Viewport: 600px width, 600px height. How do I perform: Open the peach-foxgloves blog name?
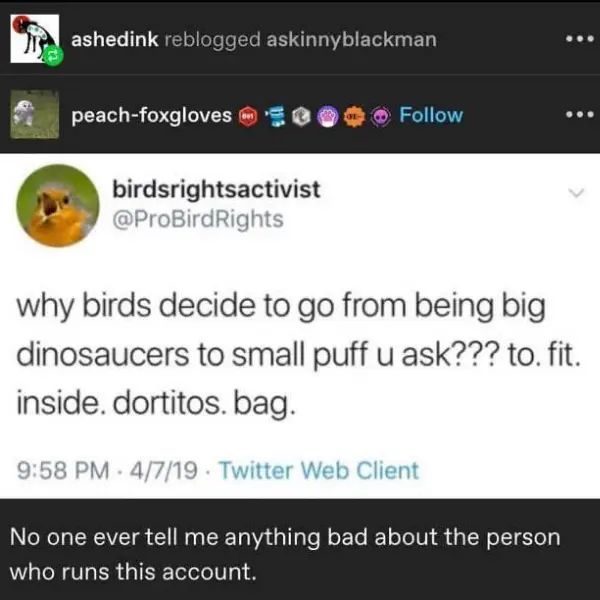(x=150, y=115)
